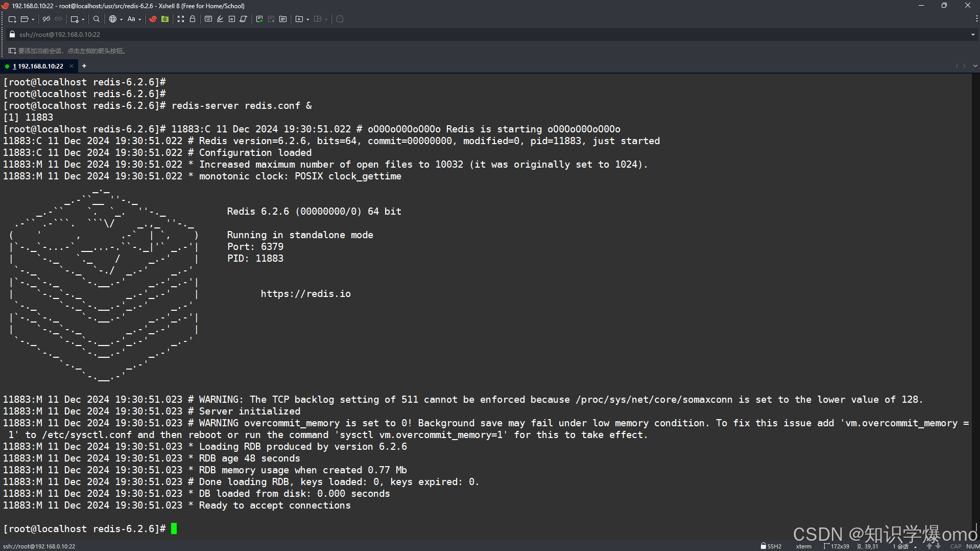The width and height of the screenshot is (980, 551).
Task: Click the Help chat bubble icon
Action: pyautogui.click(x=340, y=19)
